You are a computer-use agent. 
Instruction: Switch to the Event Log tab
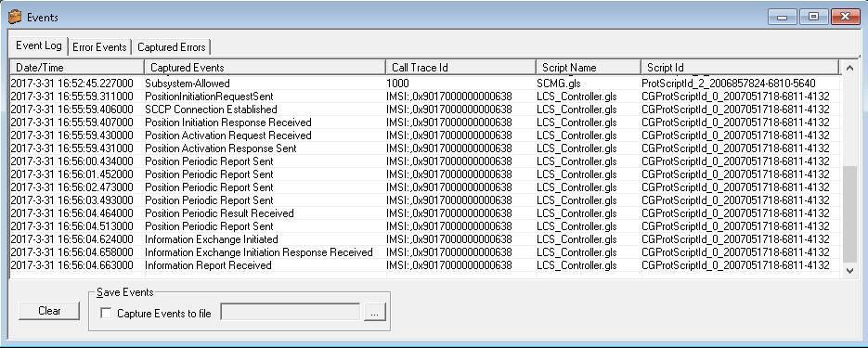coord(39,45)
